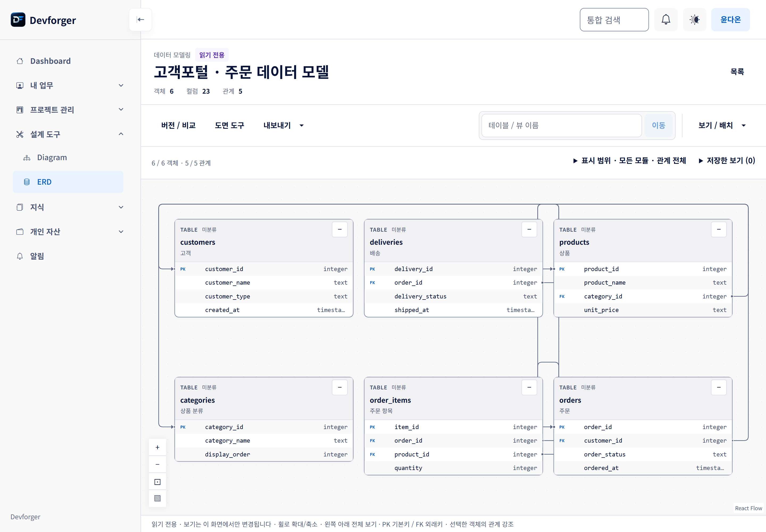Collapse the sidebar with the arrow button

[140, 20]
